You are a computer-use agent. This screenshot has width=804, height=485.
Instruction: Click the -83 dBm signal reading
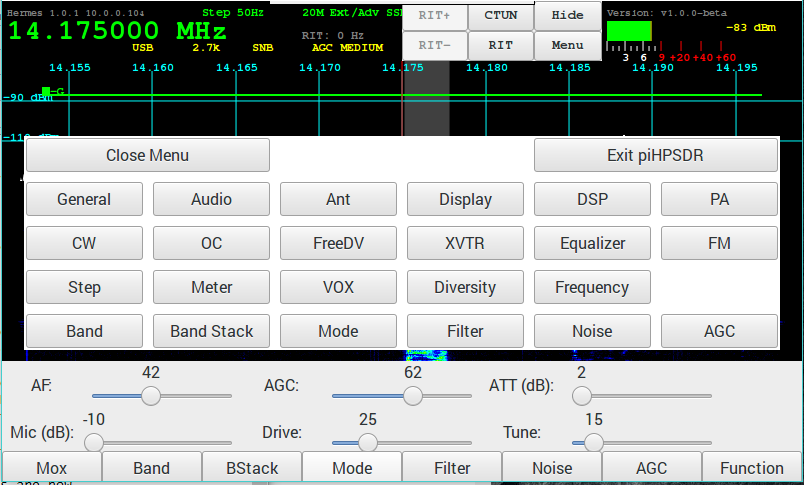pos(751,28)
